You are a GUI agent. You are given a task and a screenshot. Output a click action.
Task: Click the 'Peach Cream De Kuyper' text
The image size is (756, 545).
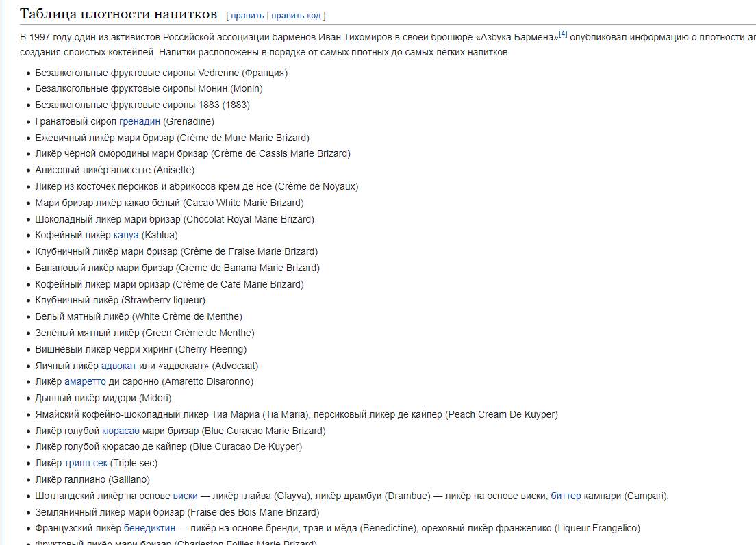[501, 414]
